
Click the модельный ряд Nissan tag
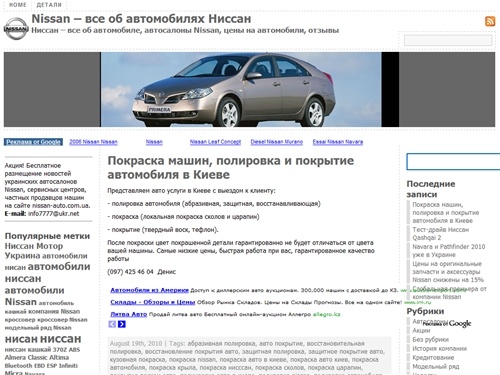click(x=38, y=328)
